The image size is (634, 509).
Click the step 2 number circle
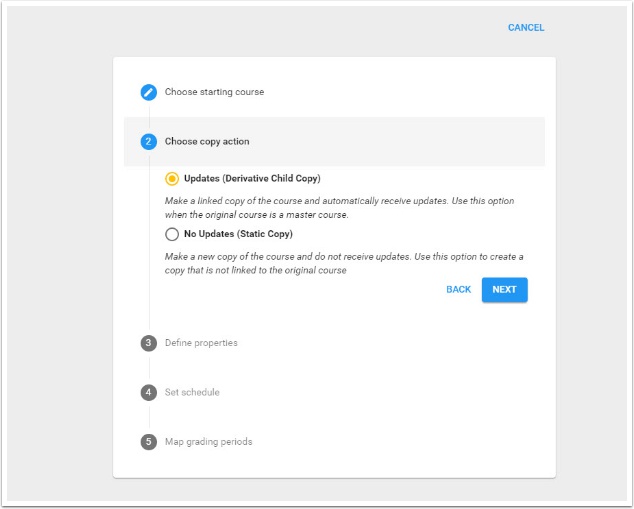coord(149,142)
